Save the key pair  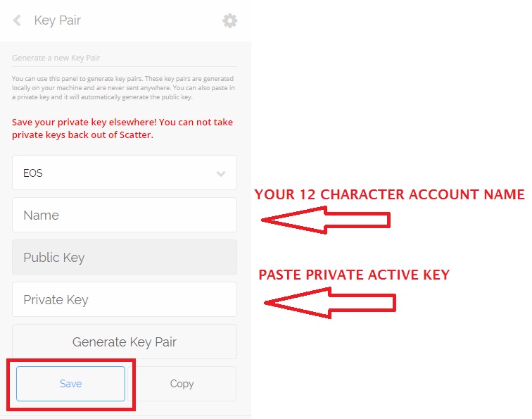(70, 384)
